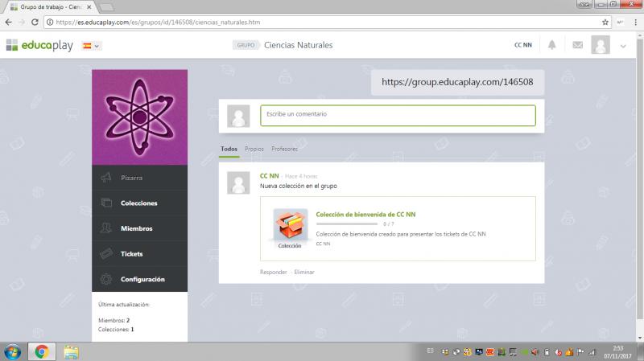Open notifications bell icon
The image size is (644, 361).
[x=551, y=45]
